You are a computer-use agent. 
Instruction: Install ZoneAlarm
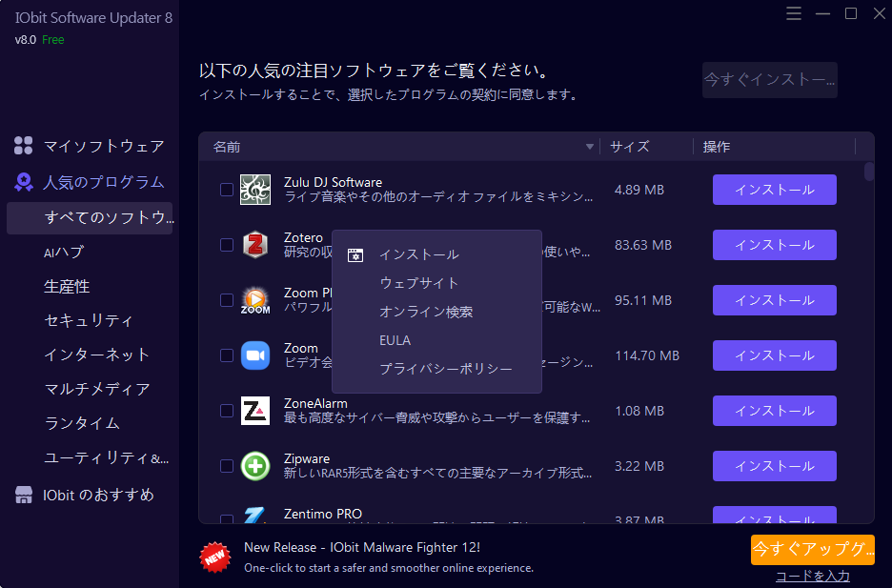[774, 410]
